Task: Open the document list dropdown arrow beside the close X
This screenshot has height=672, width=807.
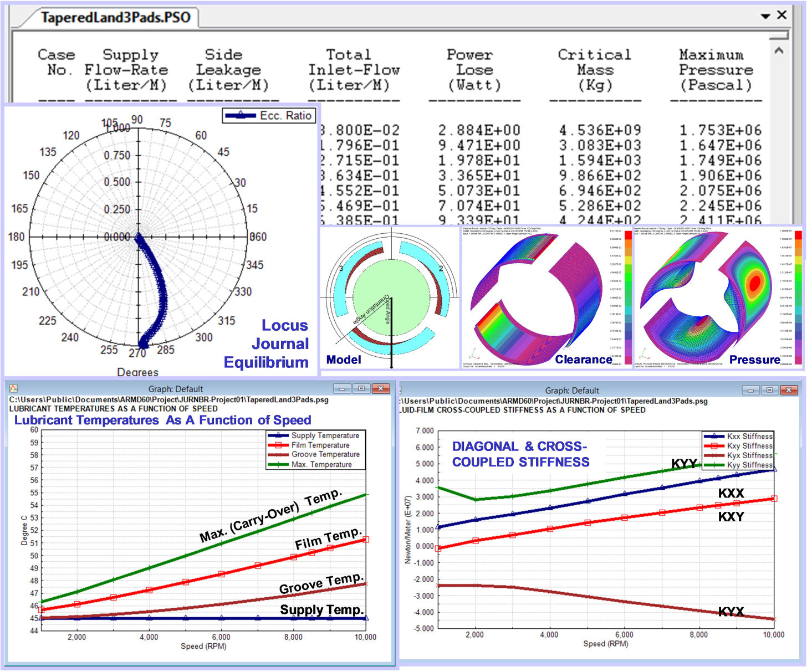Action: [x=765, y=17]
